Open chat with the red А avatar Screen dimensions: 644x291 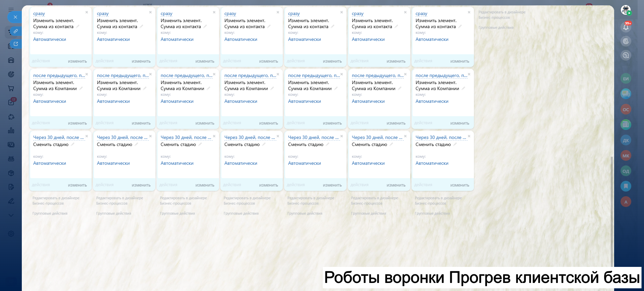pyautogui.click(x=626, y=202)
